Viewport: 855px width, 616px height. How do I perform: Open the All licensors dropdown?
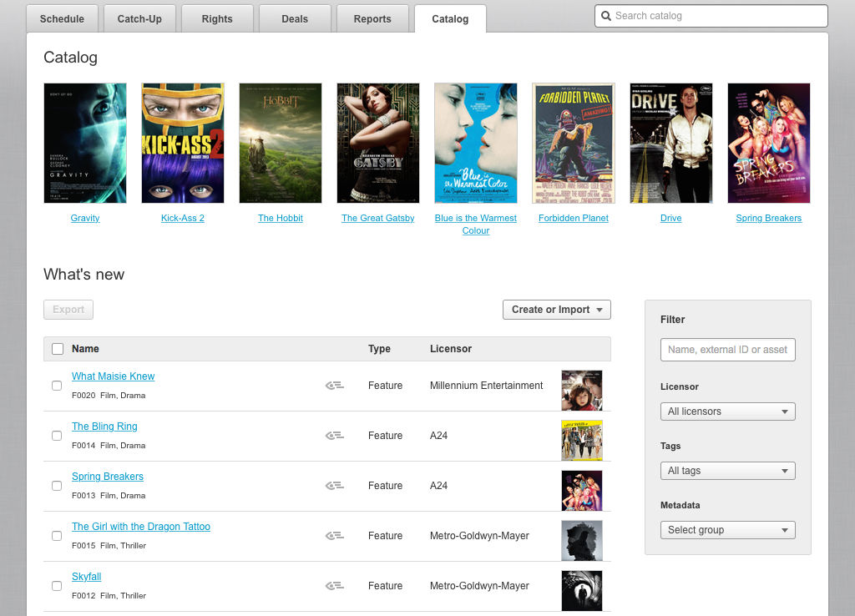click(727, 412)
